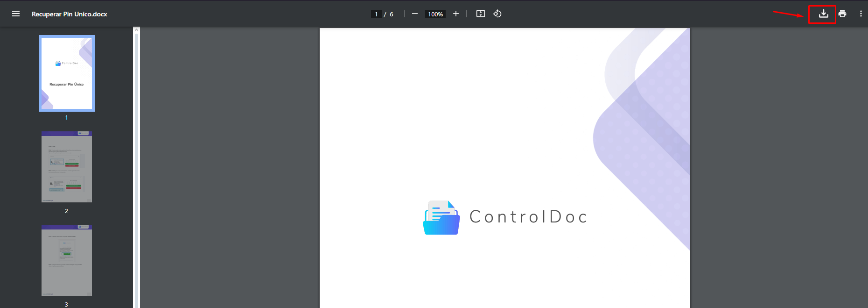This screenshot has width=868, height=308.
Task: Click the fit to page icon
Action: coord(481,14)
